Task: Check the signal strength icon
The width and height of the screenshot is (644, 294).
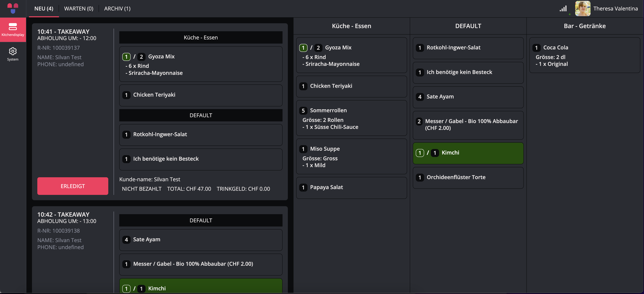Action: (563, 9)
